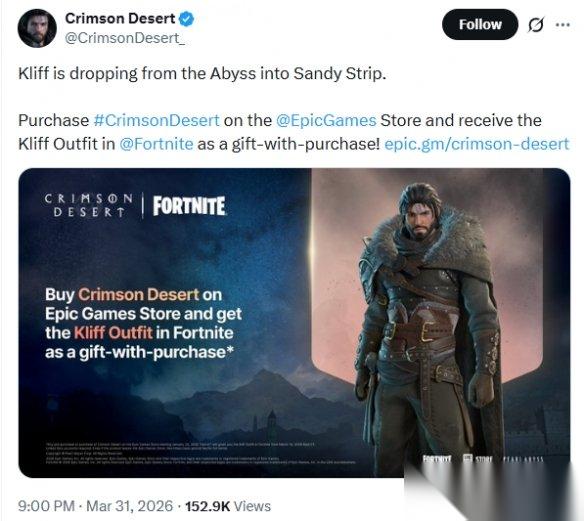The image size is (584, 521).
Task: Visit the @Fortnite mention
Action: point(156,144)
